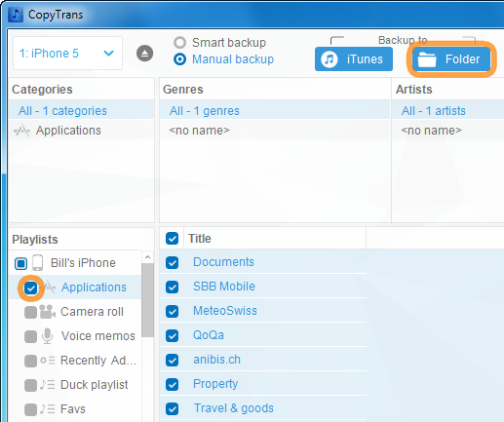Back up to Folder button
Viewport: 504px width, 422px height.
pyautogui.click(x=451, y=59)
